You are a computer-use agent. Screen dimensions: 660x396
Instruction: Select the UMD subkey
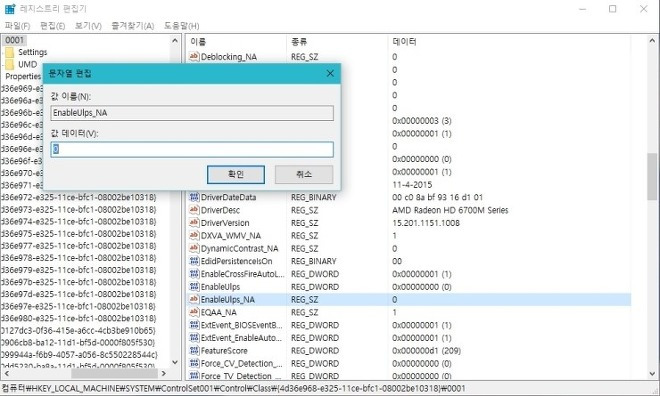[27, 64]
